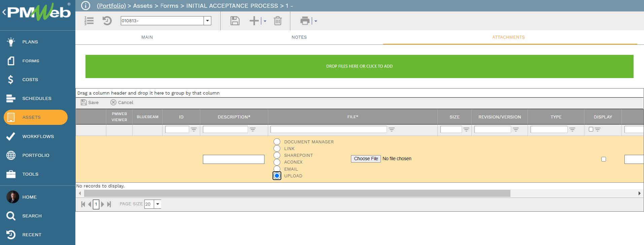
Task: Switch to the Main tab
Action: click(x=147, y=37)
